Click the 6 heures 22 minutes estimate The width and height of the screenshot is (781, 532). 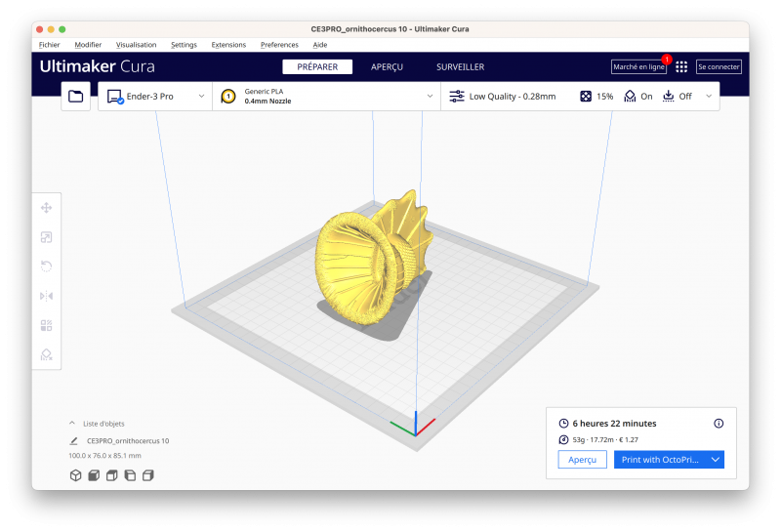(x=614, y=424)
